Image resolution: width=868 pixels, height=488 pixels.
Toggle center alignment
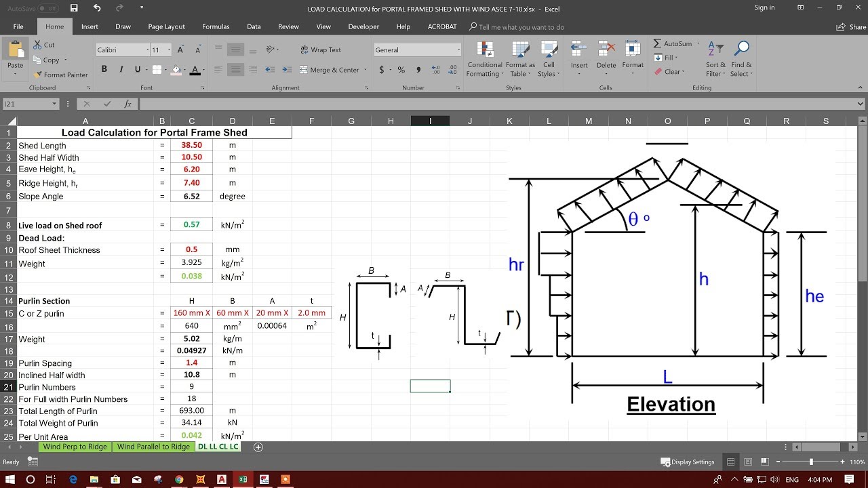click(235, 70)
